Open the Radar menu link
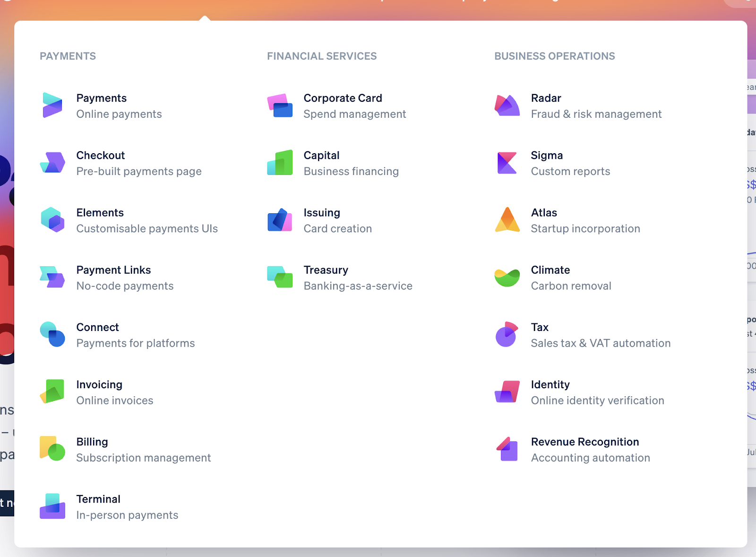This screenshot has height=557, width=756. [x=546, y=98]
